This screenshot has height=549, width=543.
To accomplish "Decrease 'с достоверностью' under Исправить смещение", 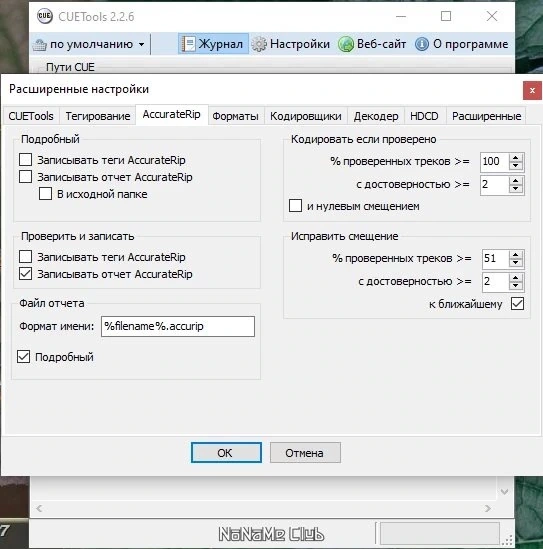I will coord(516,286).
